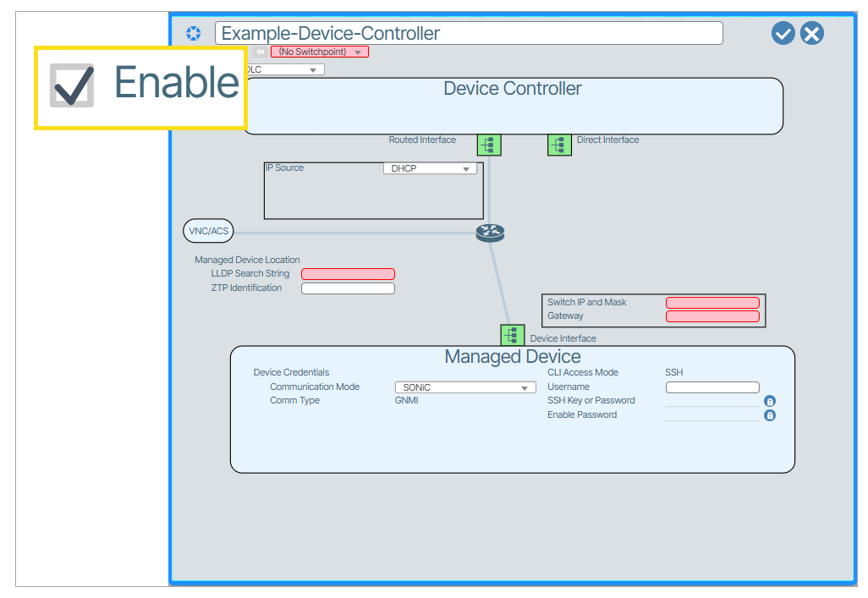Screen dimensions: 868x598
Task: Click lock icon next to Enable Password
Action: pos(770,415)
